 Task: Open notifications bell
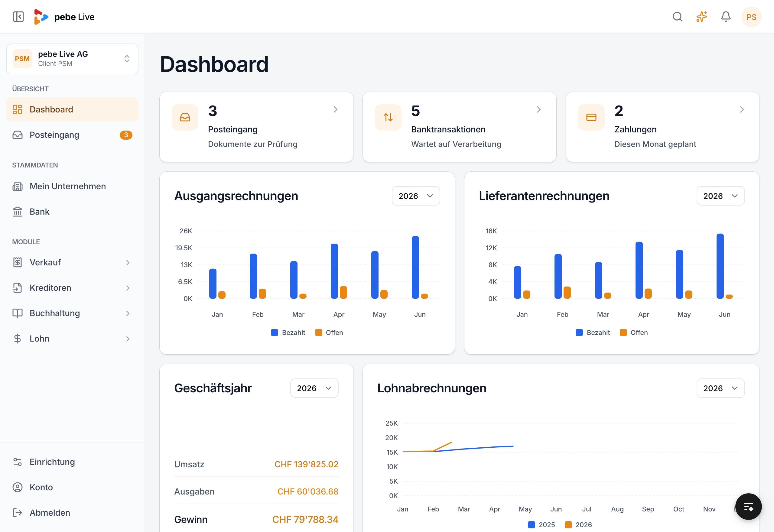[726, 17]
